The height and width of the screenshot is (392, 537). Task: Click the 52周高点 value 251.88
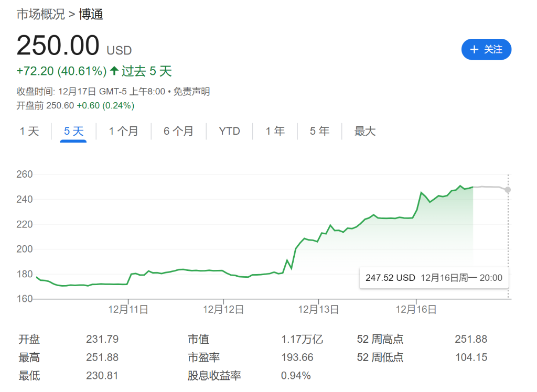point(471,339)
